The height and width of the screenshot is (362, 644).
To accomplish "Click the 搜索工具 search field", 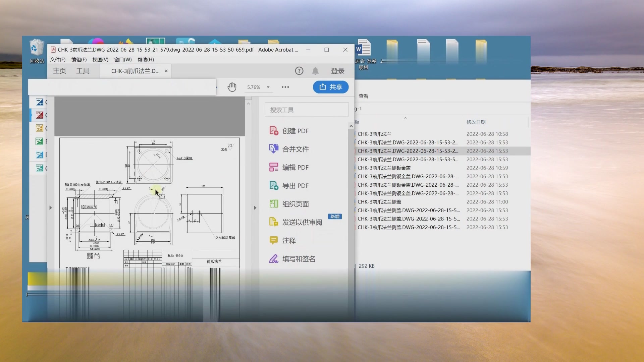I will point(306,109).
